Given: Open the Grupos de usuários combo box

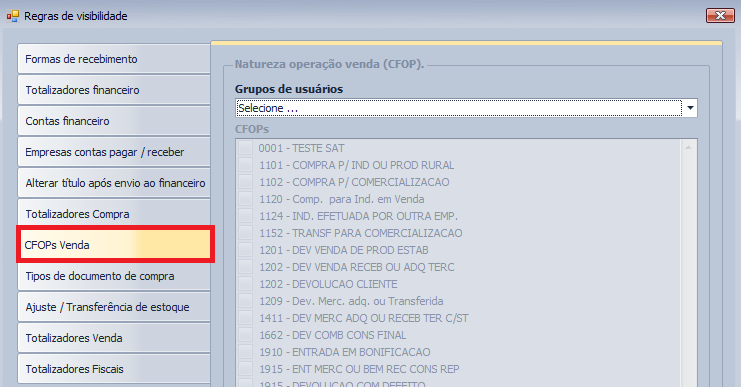Looking at the screenshot, I should click(466, 108).
